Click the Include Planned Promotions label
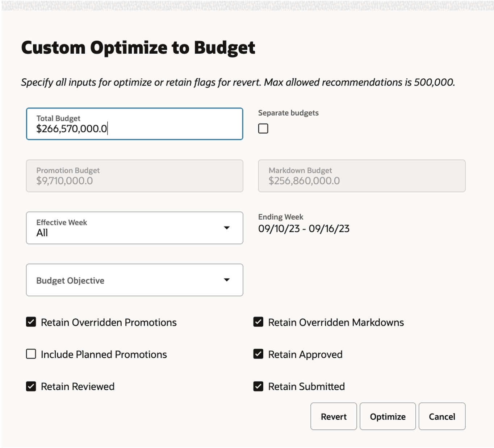 [x=104, y=354]
